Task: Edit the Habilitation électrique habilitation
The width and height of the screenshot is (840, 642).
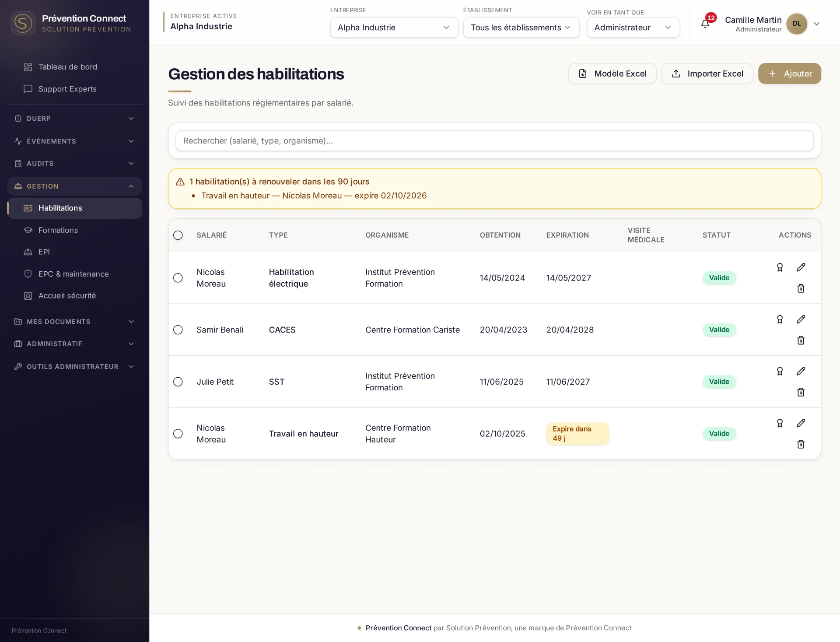Action: (x=801, y=267)
